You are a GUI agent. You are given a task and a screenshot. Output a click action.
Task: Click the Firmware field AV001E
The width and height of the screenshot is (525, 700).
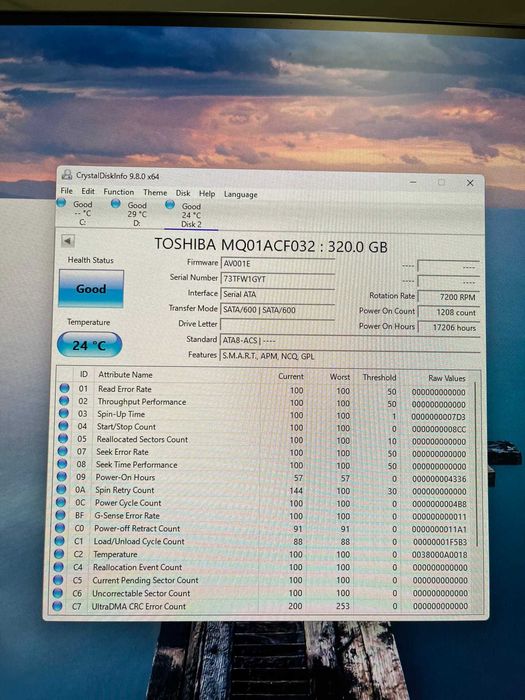[278, 263]
